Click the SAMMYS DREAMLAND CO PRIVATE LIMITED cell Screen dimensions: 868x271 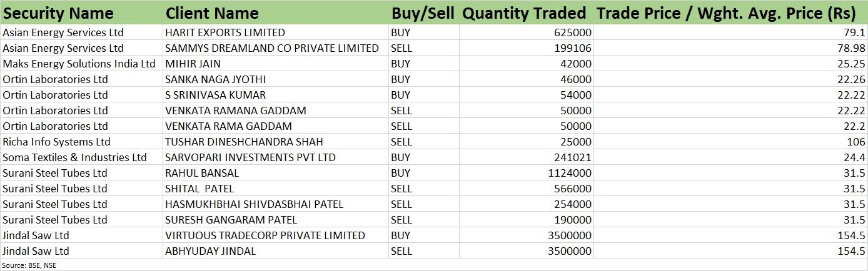tap(275, 48)
